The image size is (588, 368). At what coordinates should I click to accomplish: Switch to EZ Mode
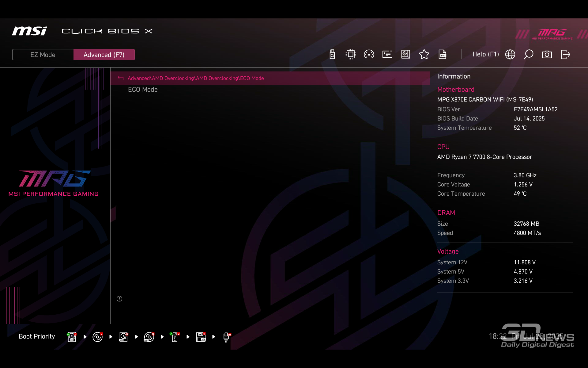[43, 55]
